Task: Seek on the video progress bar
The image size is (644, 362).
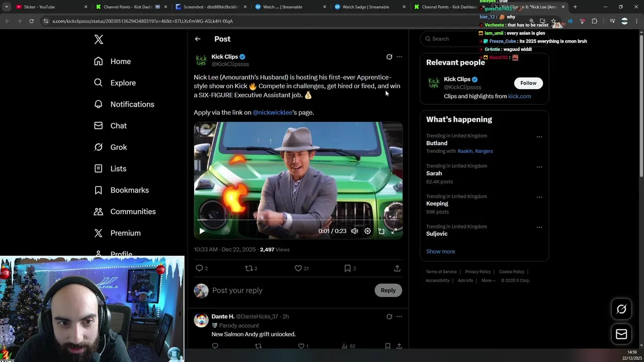Action: click(x=298, y=220)
